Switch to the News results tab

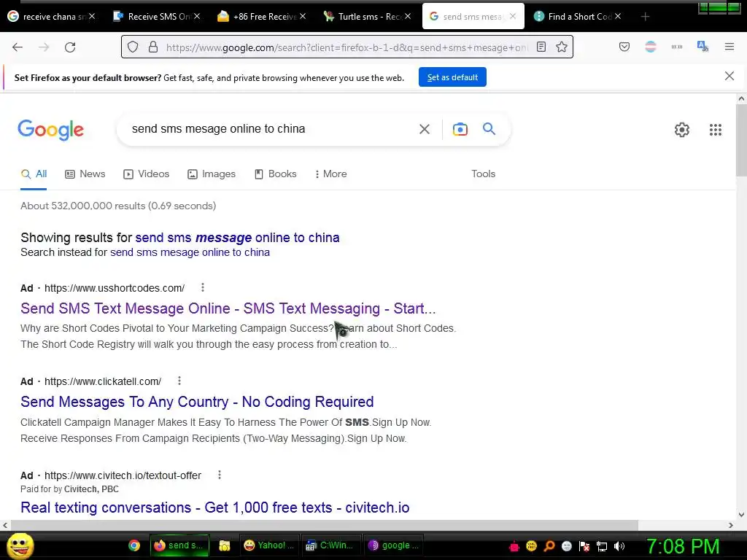85,174
